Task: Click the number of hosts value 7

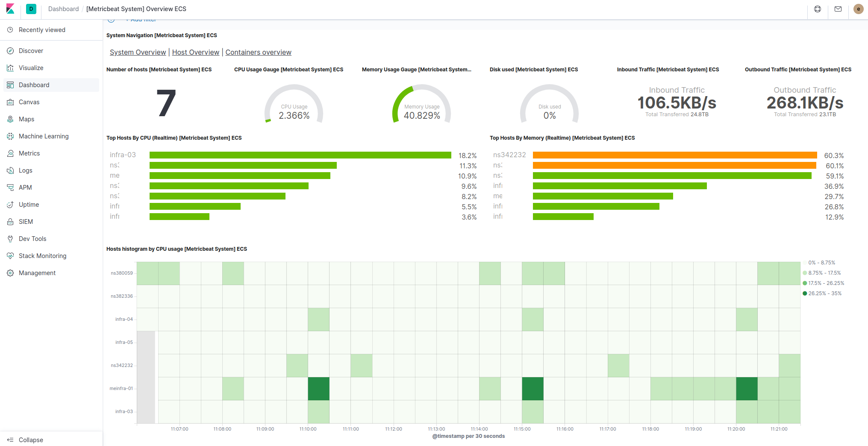Action: point(166,103)
